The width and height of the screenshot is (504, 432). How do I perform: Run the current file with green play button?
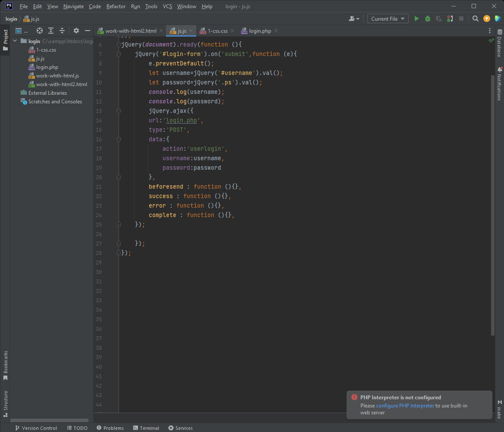click(x=416, y=19)
